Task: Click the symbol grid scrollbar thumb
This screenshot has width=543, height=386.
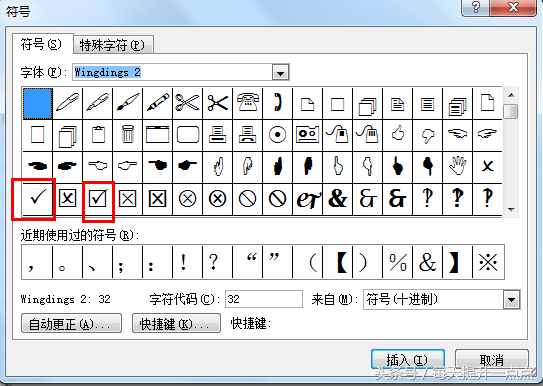Action: coord(511,111)
